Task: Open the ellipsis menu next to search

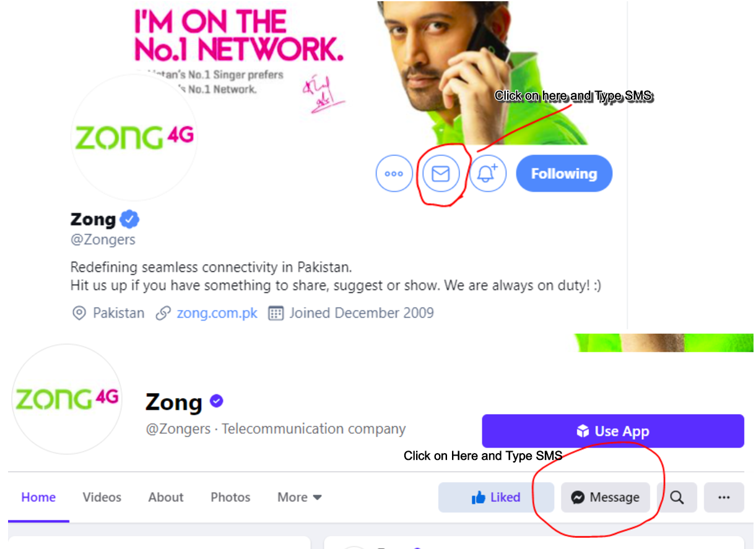Action: click(x=724, y=497)
